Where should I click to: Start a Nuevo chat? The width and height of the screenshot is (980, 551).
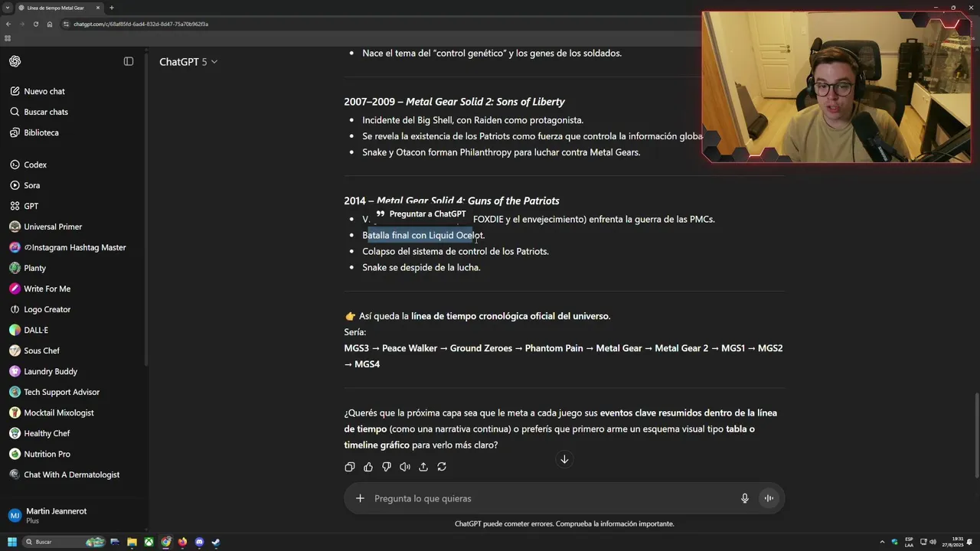pyautogui.click(x=44, y=91)
